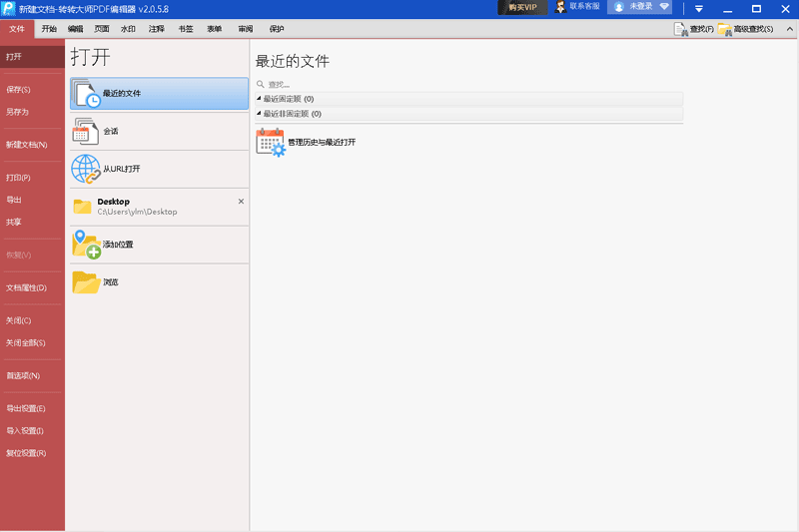Screen dimensions: 799x532
Task: Remove the Desktop location with its X
Action: [x=241, y=202]
